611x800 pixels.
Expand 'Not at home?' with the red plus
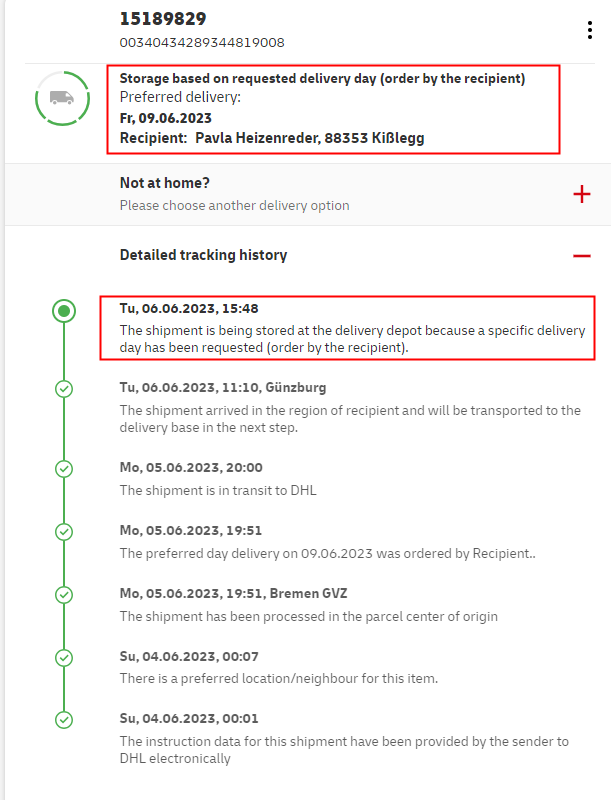click(582, 194)
